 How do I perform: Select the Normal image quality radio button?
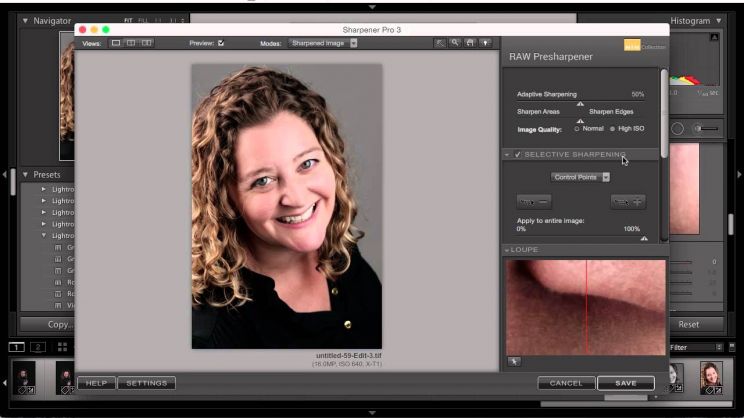576,129
